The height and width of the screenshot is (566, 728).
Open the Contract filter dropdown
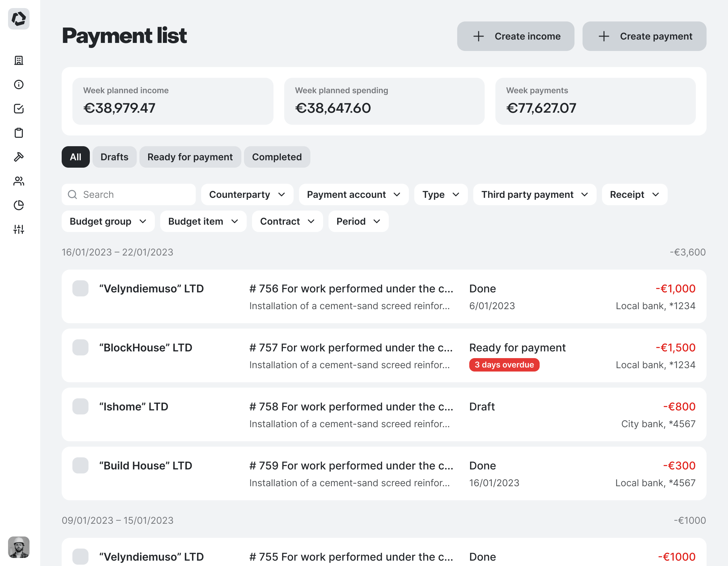(288, 221)
